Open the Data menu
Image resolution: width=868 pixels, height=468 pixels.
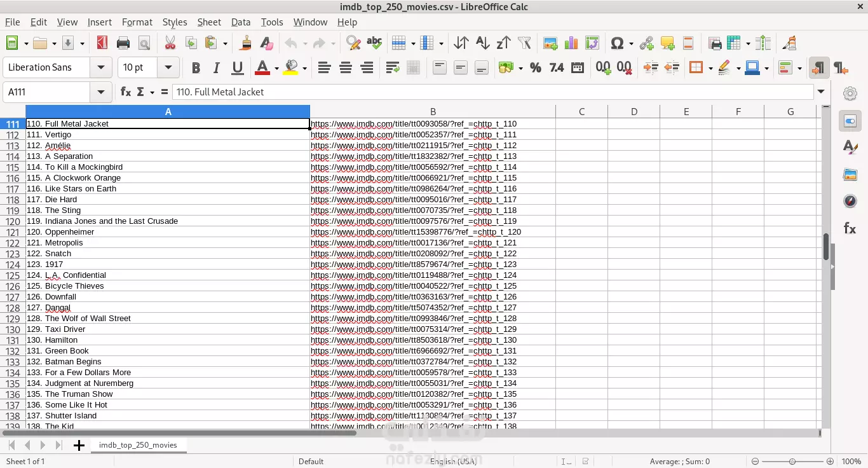click(x=241, y=22)
